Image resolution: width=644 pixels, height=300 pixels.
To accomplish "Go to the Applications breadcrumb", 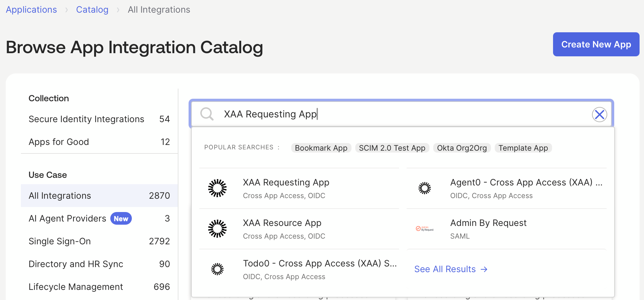I will 31,9.
